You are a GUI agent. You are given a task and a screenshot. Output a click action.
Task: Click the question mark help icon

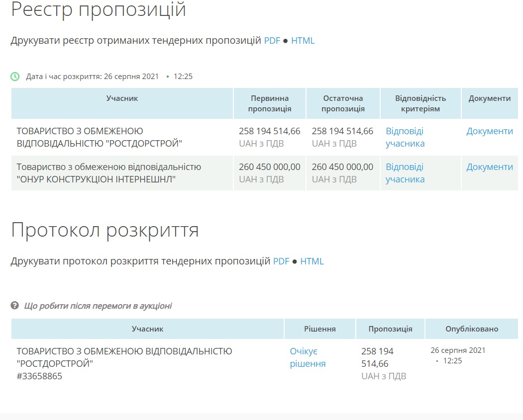point(14,305)
